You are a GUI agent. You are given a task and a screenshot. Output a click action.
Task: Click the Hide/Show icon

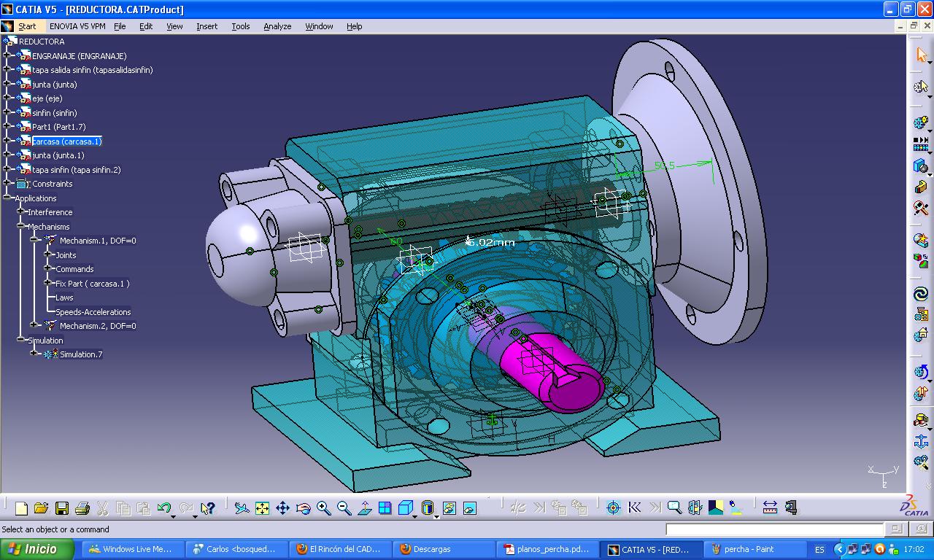point(449,508)
